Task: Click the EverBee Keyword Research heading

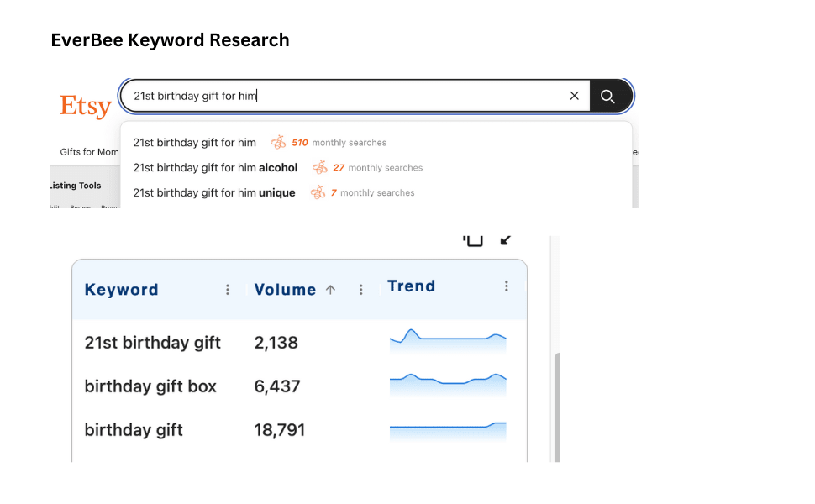Action: click(170, 40)
